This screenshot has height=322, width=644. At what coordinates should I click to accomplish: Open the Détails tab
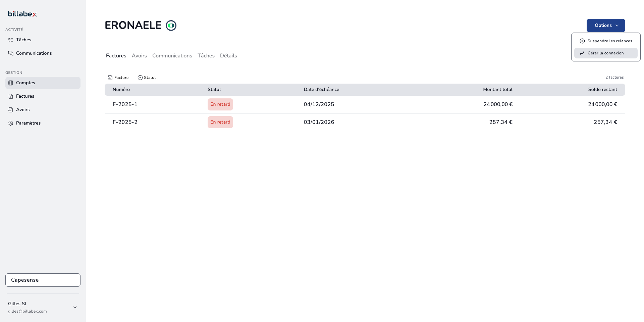point(228,56)
